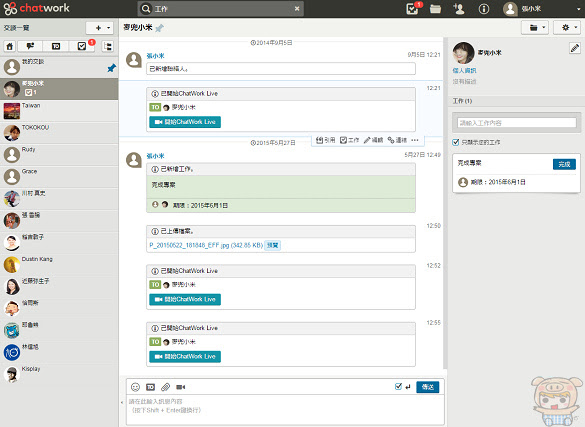Click the task badge on the selected chat row
Image resolution: width=585 pixels, height=427 pixels.
tap(31, 92)
